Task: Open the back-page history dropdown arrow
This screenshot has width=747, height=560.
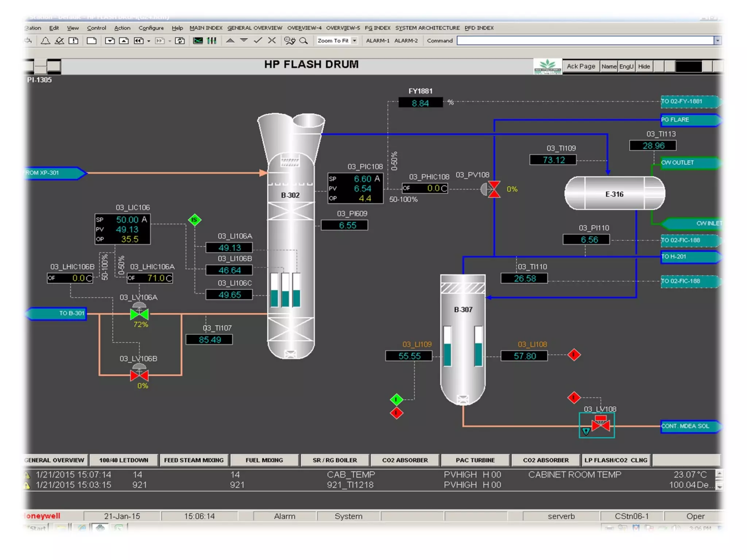Action: pos(149,41)
